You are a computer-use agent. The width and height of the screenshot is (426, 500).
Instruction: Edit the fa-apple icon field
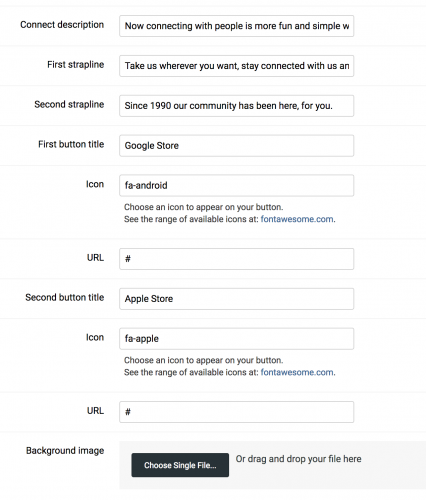click(x=236, y=339)
